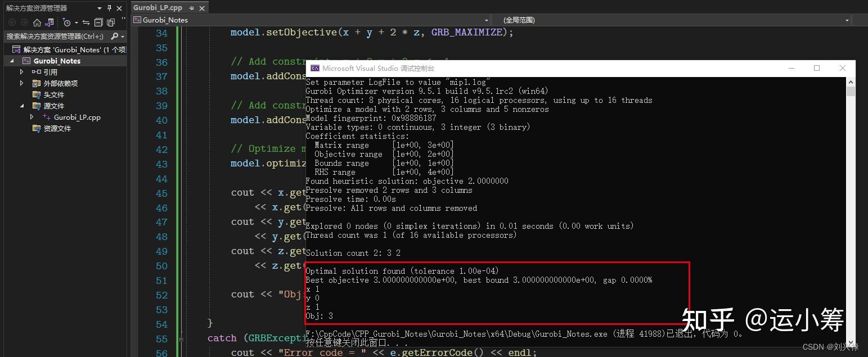868x357 pixels.
Task: Open Solution Explorer window menu arrow
Action: 100,8
